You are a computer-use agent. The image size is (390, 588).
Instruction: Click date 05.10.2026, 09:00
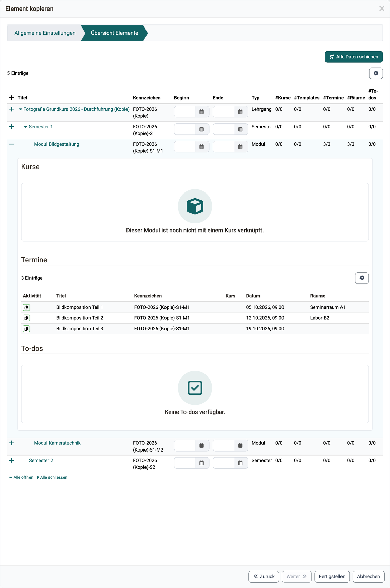coord(265,307)
